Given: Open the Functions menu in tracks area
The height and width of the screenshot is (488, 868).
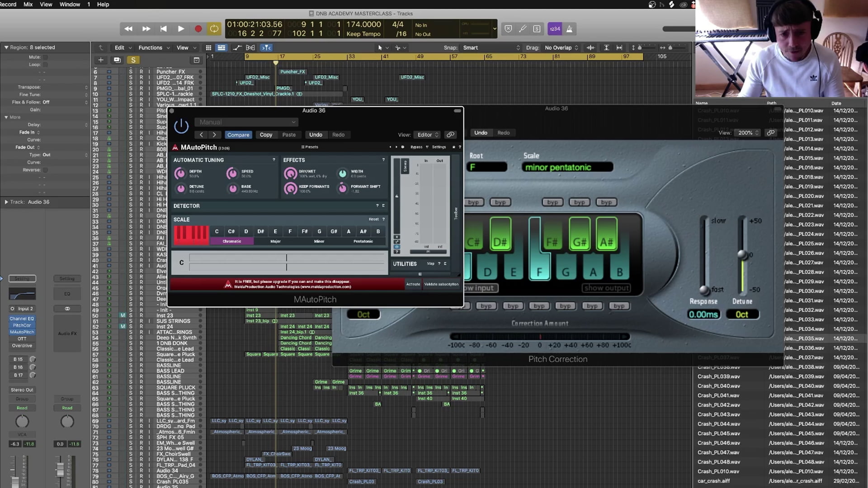Looking at the screenshot, I should (154, 47).
